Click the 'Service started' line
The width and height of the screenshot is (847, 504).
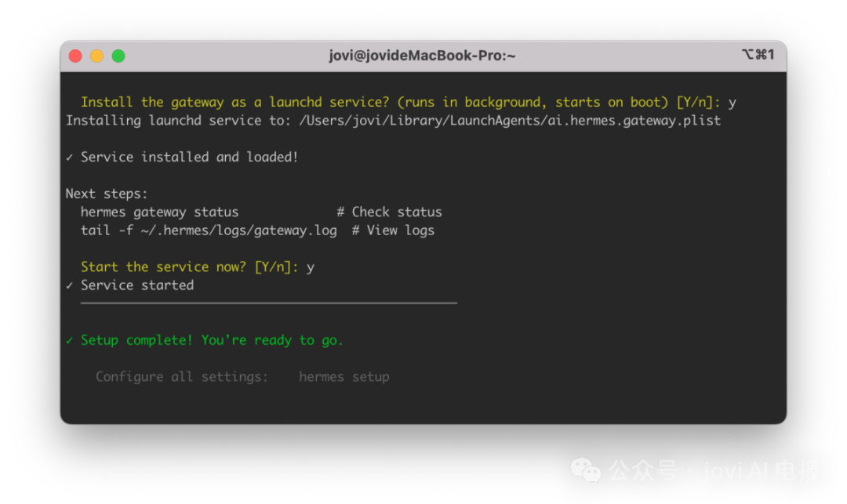pyautogui.click(x=129, y=285)
